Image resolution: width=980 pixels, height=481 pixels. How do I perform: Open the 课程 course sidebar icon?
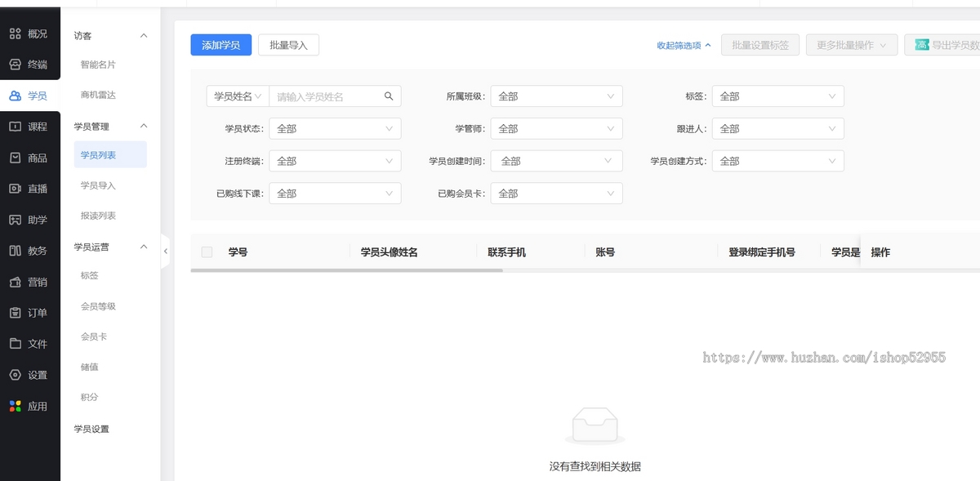[15, 127]
